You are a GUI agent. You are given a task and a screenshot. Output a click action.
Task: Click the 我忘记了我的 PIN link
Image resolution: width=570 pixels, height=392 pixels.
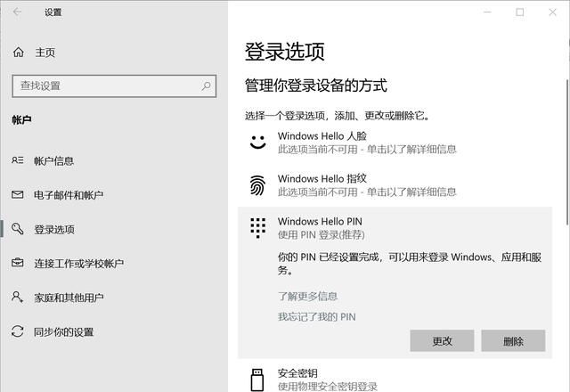[317, 317]
